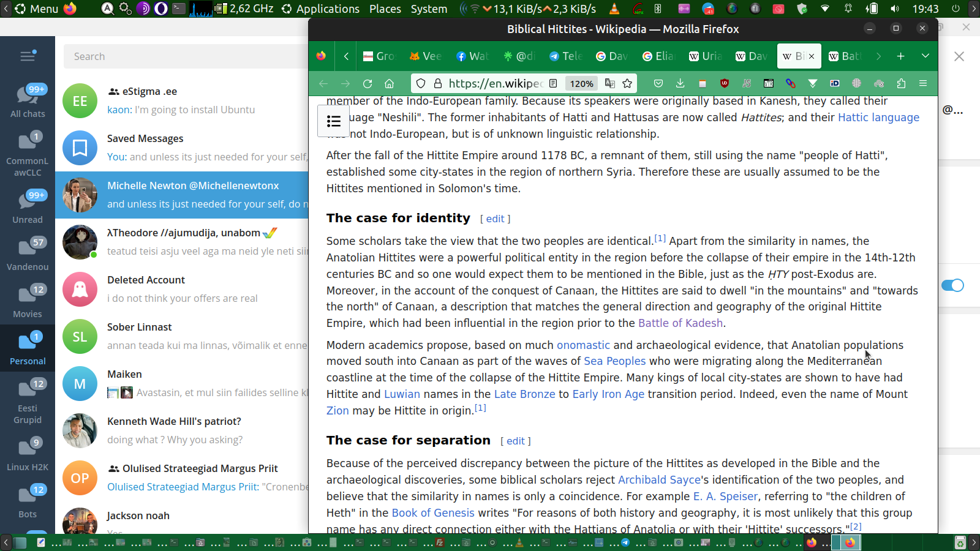
Task: Bookmark this page with star icon
Action: coord(627,84)
